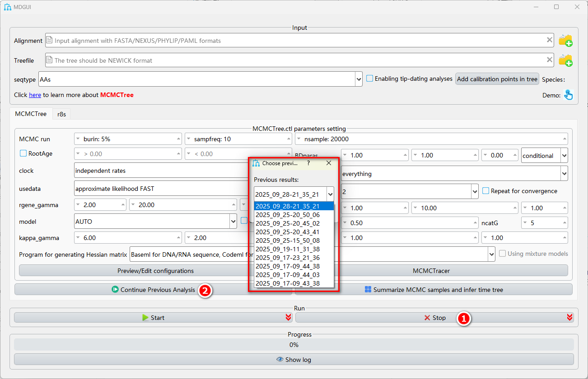Click the dialog help question mark
Image resolution: width=588 pixels, height=379 pixels.
point(308,163)
